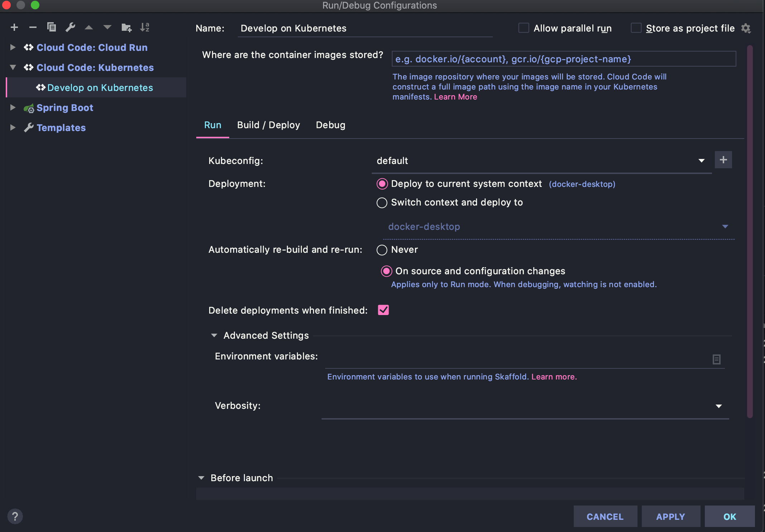
Task: Click the container image repository input field
Action: click(564, 59)
